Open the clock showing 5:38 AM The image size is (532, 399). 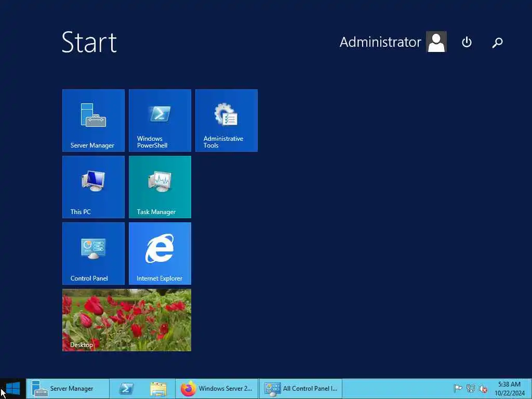pos(509,389)
